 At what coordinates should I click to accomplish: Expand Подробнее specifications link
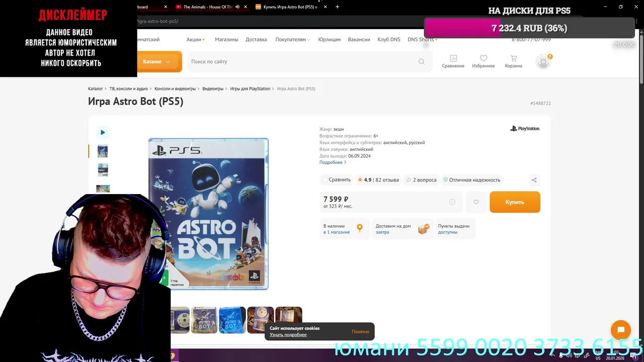pos(333,162)
